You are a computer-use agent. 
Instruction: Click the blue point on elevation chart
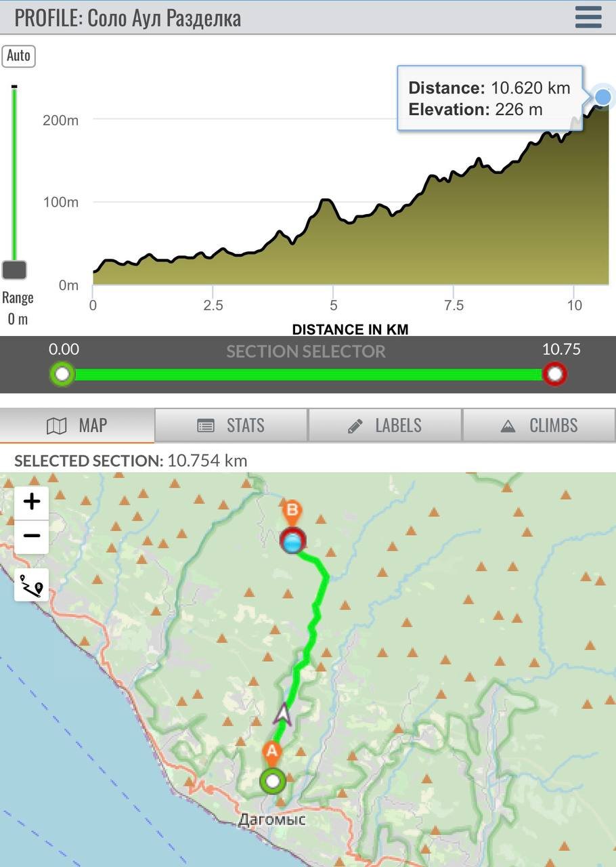[602, 98]
